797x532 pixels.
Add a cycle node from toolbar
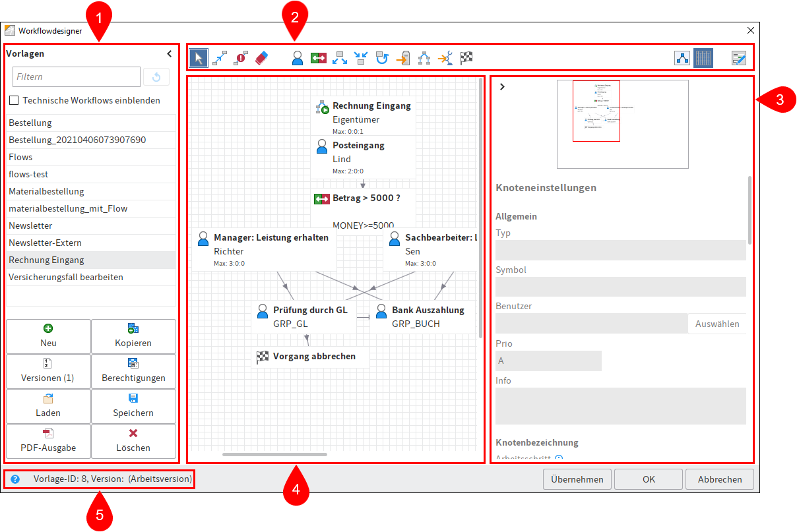coord(382,58)
